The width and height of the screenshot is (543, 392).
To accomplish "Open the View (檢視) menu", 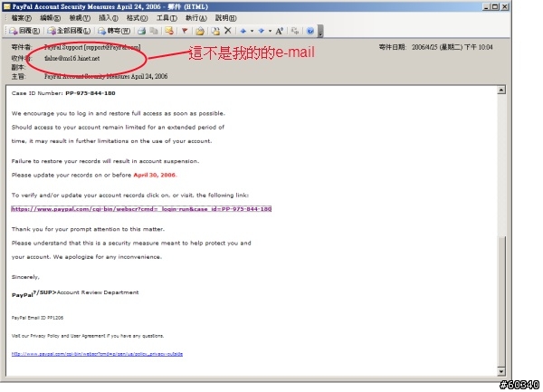I will (80, 18).
